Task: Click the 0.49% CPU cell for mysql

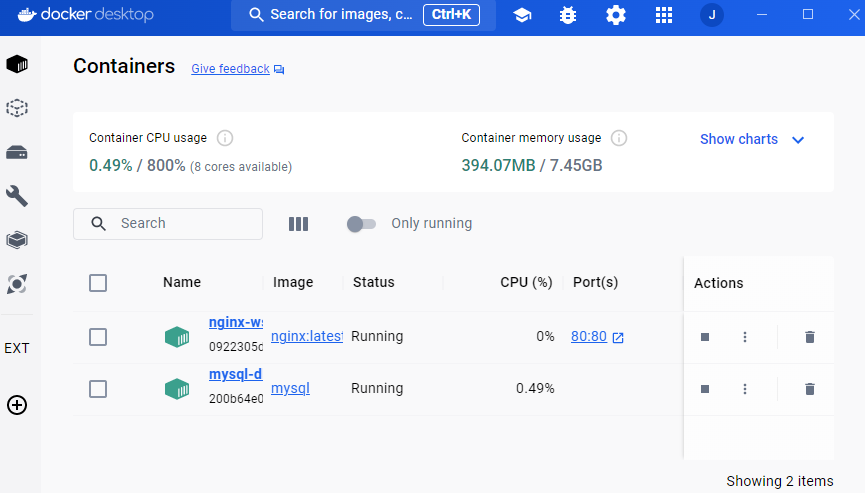Action: click(x=535, y=388)
